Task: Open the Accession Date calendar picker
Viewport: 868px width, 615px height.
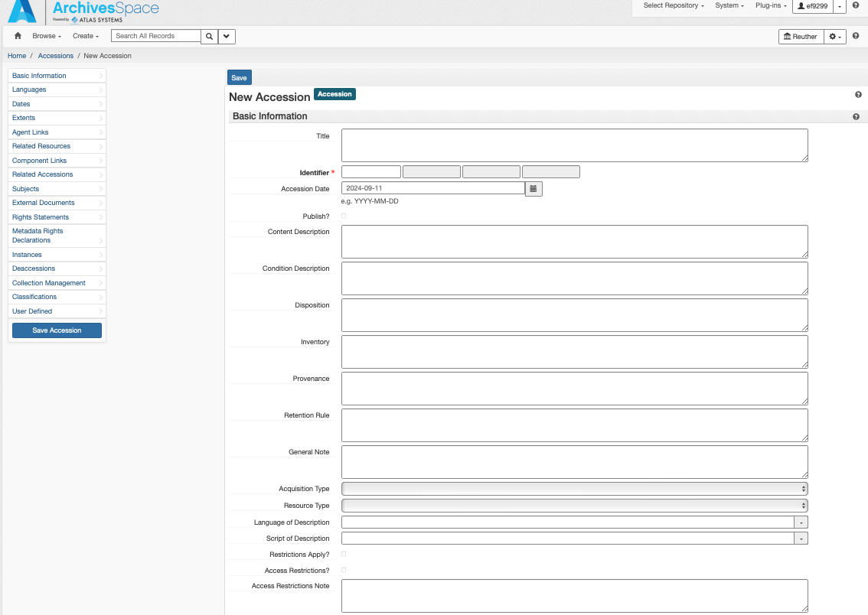Action: [534, 188]
